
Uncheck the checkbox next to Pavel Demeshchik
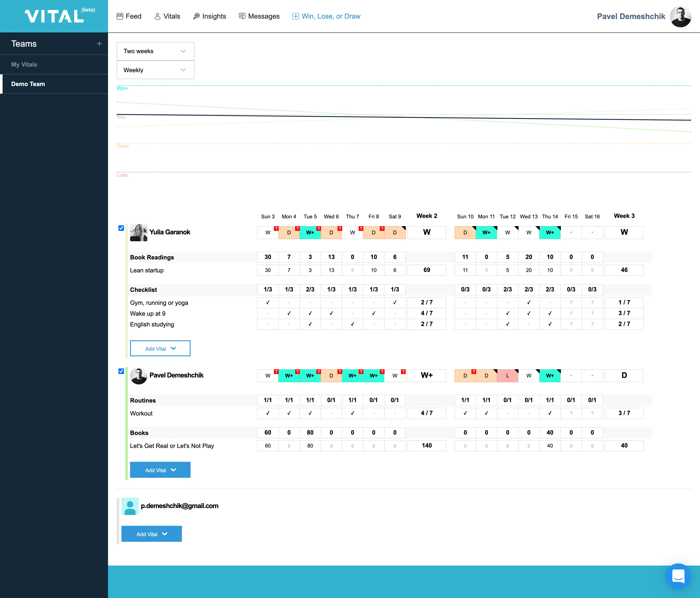pos(121,371)
